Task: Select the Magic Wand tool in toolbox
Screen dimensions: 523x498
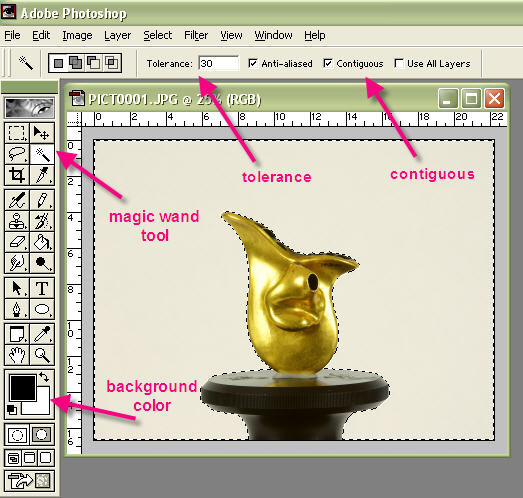Action: point(42,154)
